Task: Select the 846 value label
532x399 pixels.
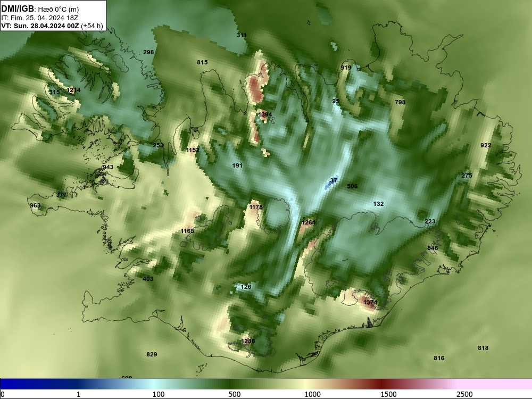Action: [x=433, y=248]
